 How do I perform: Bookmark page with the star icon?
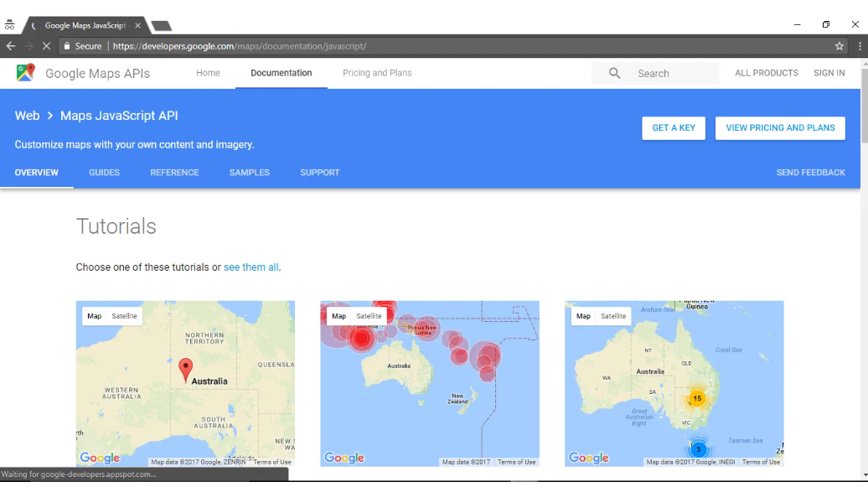pyautogui.click(x=840, y=46)
